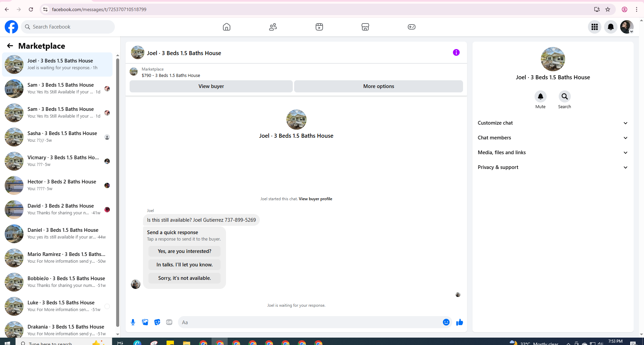Attach a photo file icon
Viewport: 644px width, 345px height.
coord(145,322)
